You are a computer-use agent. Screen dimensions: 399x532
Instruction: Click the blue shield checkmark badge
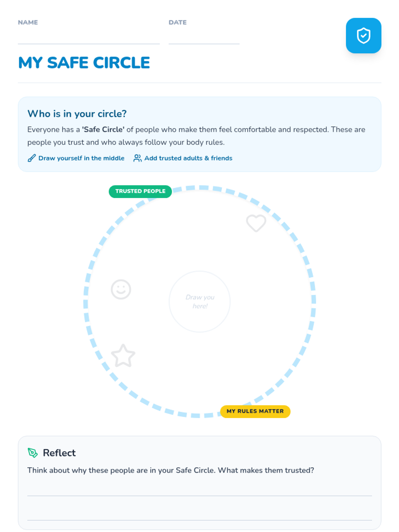363,36
